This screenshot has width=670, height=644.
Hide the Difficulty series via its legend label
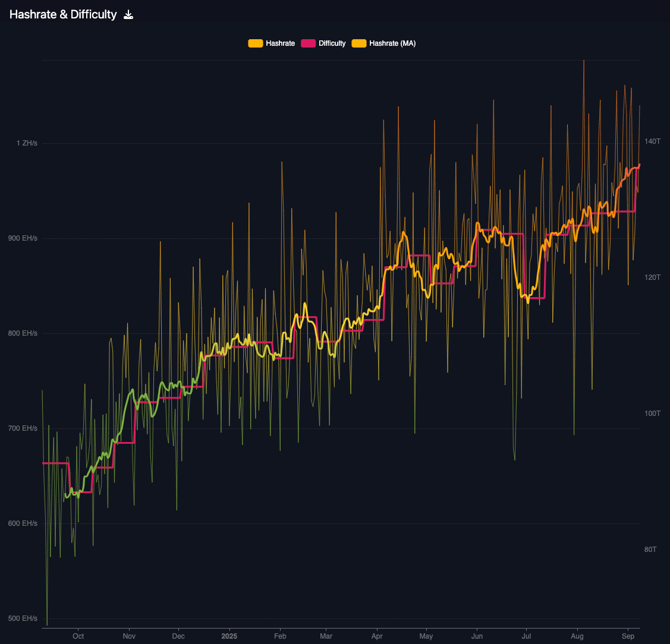(332, 43)
